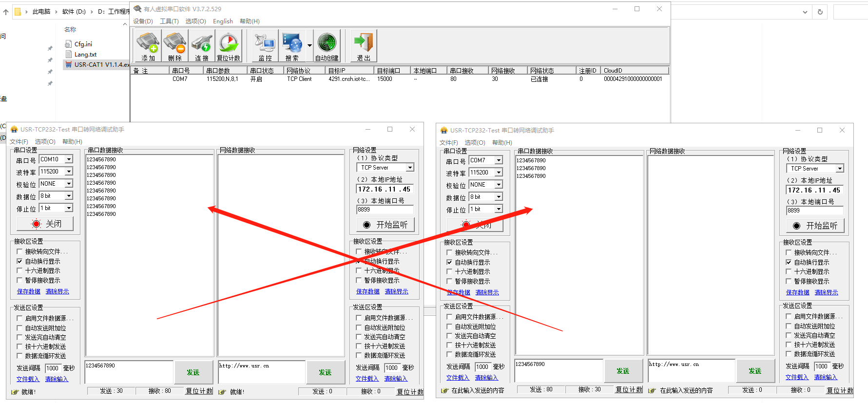Select the Cfg.ini file in File Explorer
This screenshot has height=403, width=868.
point(83,44)
